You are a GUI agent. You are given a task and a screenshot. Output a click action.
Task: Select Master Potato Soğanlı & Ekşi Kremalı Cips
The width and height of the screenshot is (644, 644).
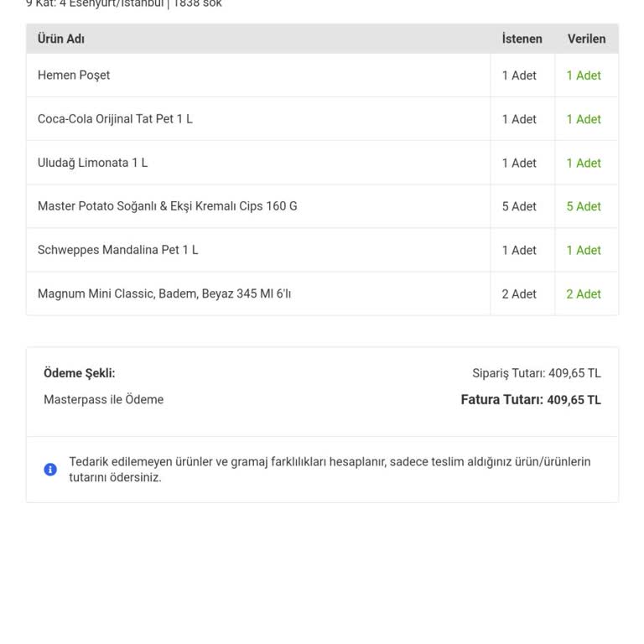(x=167, y=206)
